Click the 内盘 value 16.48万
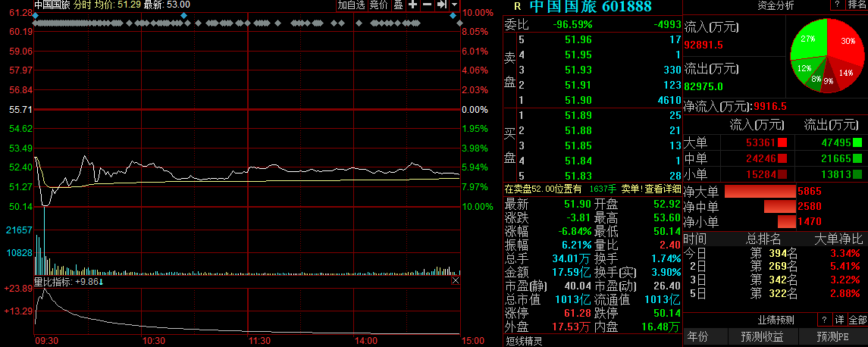The image size is (868, 347). (x=660, y=327)
